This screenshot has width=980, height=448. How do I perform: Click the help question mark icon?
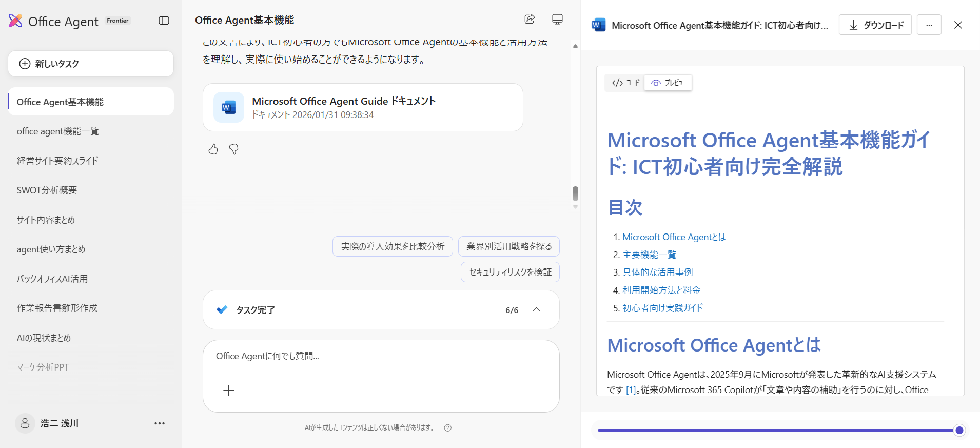[x=448, y=428]
